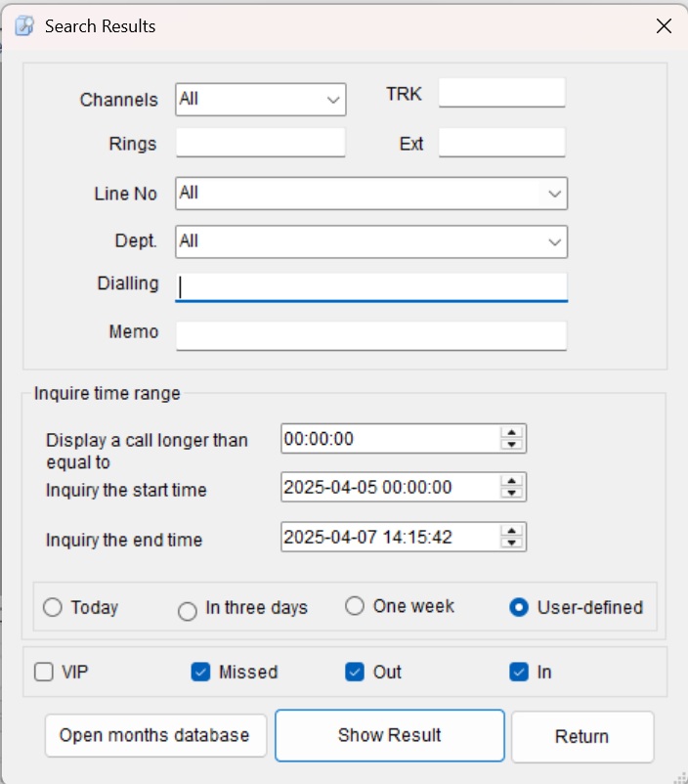
Task: Select the One week radio button
Action: pyautogui.click(x=355, y=606)
